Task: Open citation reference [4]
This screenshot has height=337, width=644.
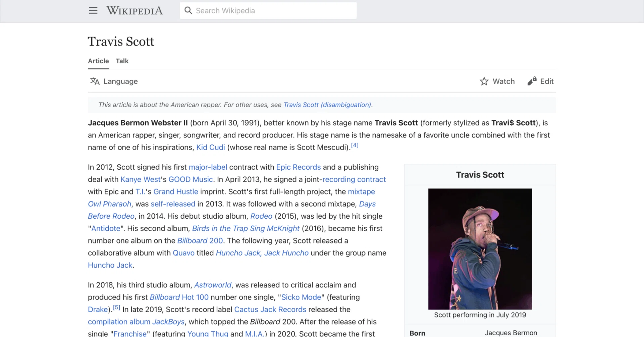Action: pyautogui.click(x=355, y=145)
